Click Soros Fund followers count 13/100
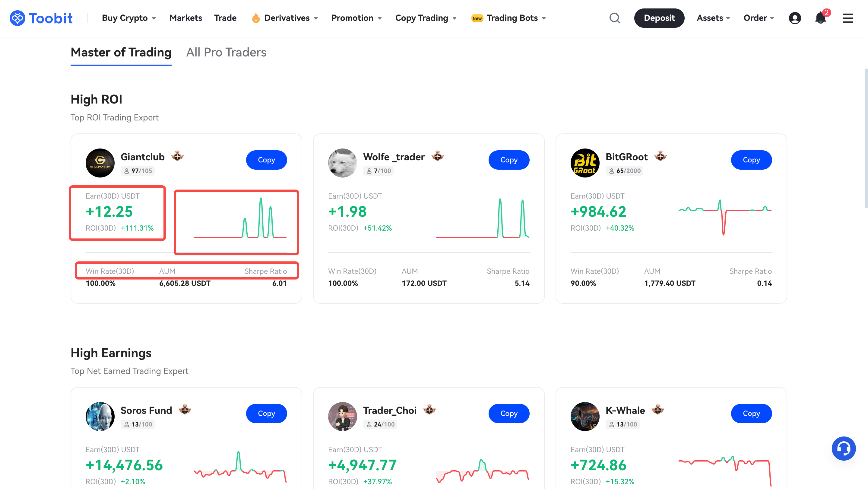The width and height of the screenshot is (868, 489). point(138,425)
